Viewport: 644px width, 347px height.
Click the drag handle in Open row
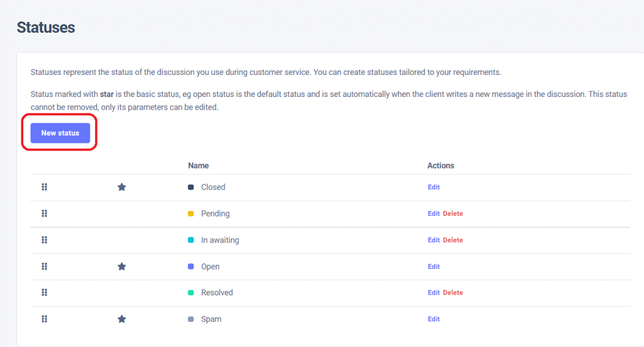point(45,266)
